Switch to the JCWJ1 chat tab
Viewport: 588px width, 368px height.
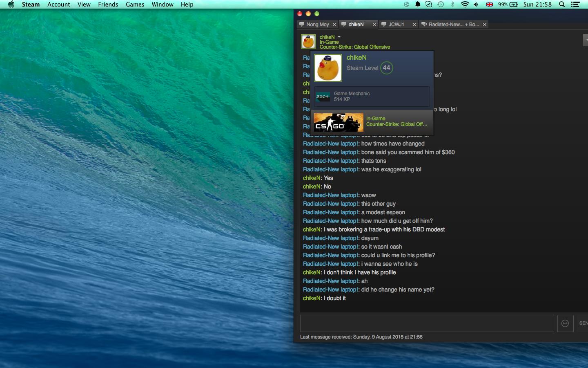coord(396,25)
